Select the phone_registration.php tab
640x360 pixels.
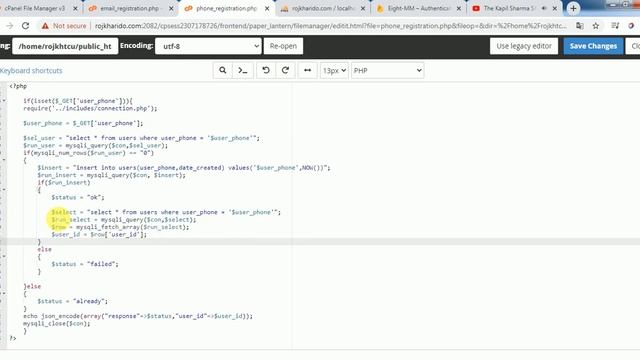[227, 8]
